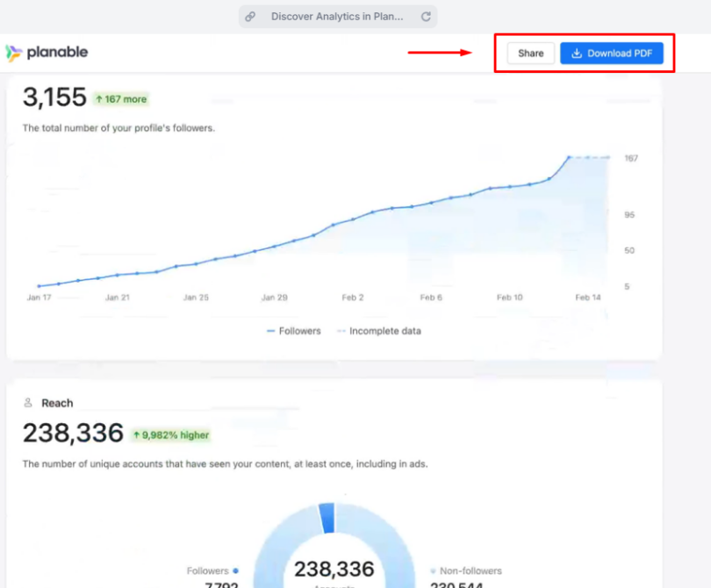
Task: Click the person icon next to Reach heading
Action: tap(29, 403)
